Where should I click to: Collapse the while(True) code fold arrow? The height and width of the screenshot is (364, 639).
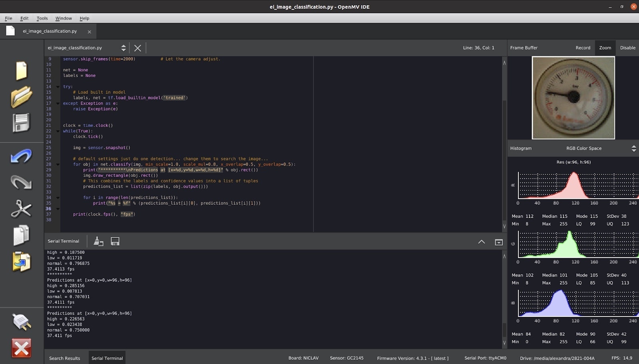click(x=58, y=131)
